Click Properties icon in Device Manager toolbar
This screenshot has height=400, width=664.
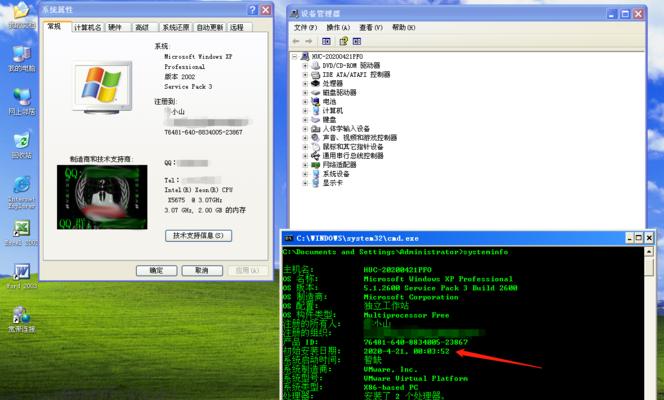pos(343,41)
